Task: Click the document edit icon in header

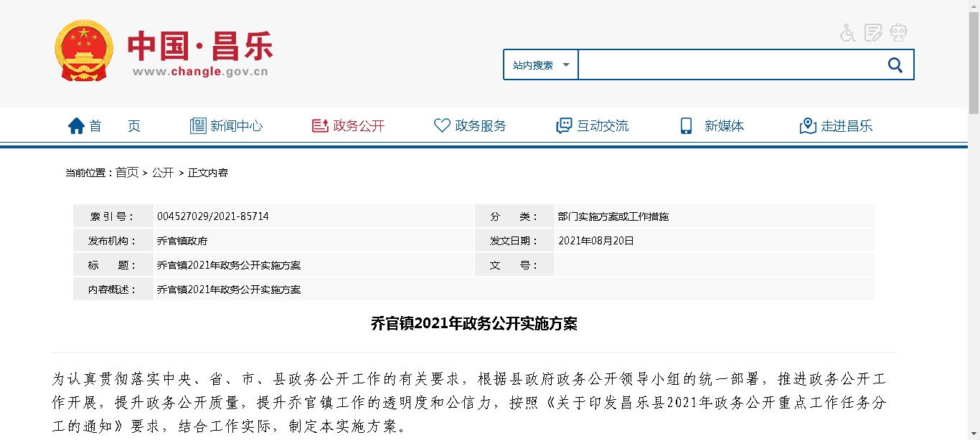Action: [873, 33]
